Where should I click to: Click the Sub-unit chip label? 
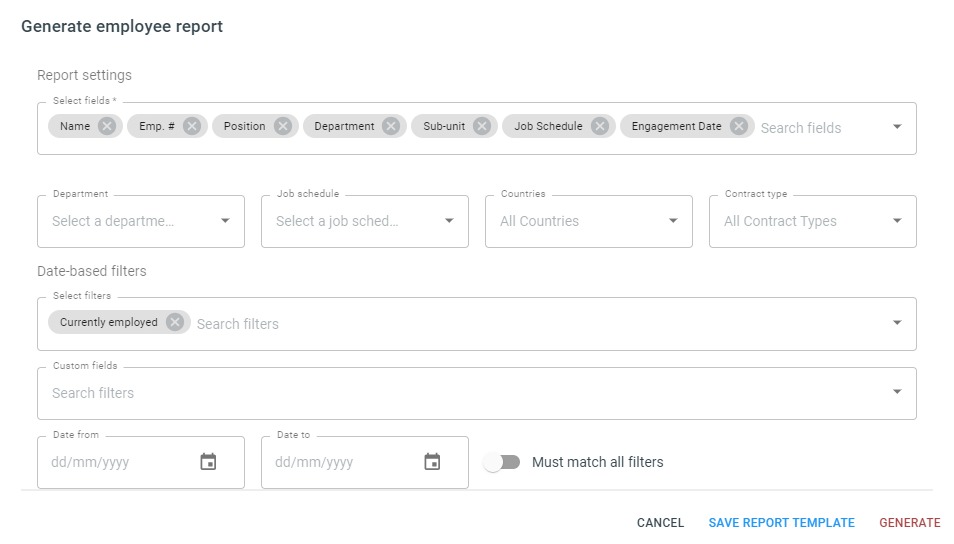pos(444,126)
